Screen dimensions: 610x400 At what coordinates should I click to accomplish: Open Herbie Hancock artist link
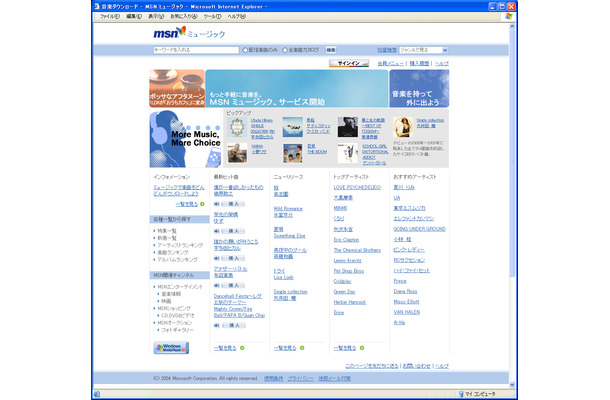click(x=349, y=302)
